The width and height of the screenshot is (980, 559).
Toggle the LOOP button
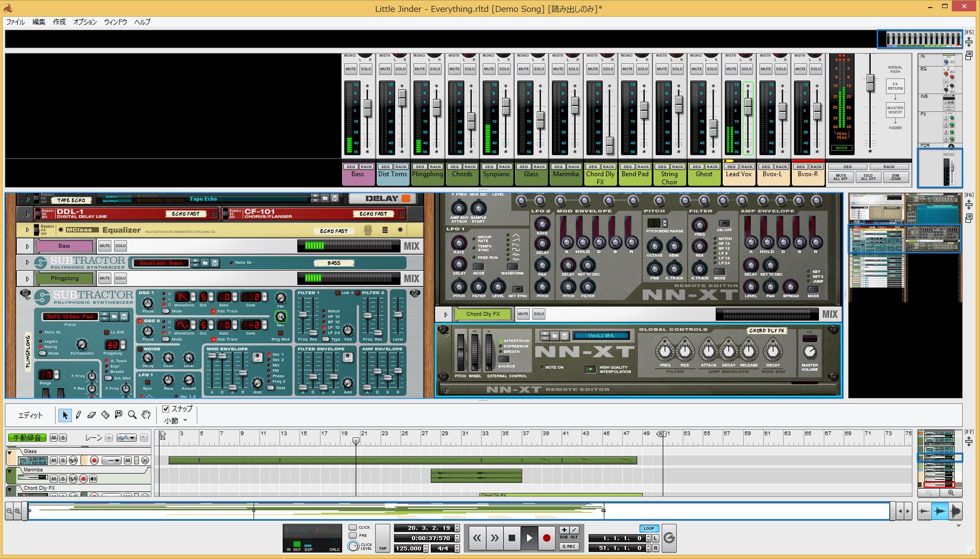click(649, 528)
